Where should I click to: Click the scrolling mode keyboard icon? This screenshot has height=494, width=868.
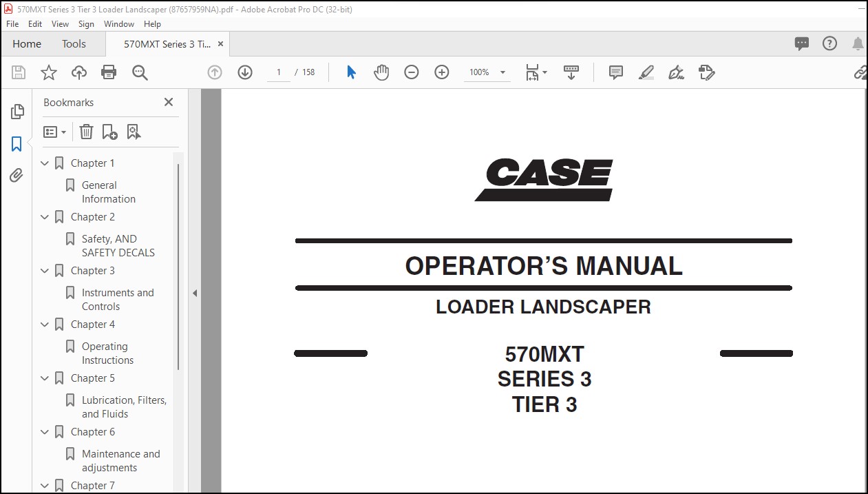pos(571,72)
